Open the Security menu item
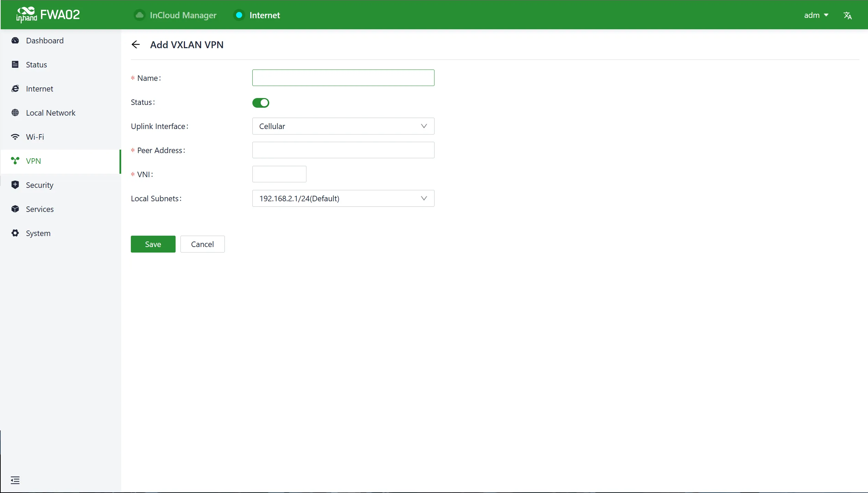The height and width of the screenshot is (493, 868). (x=61, y=185)
